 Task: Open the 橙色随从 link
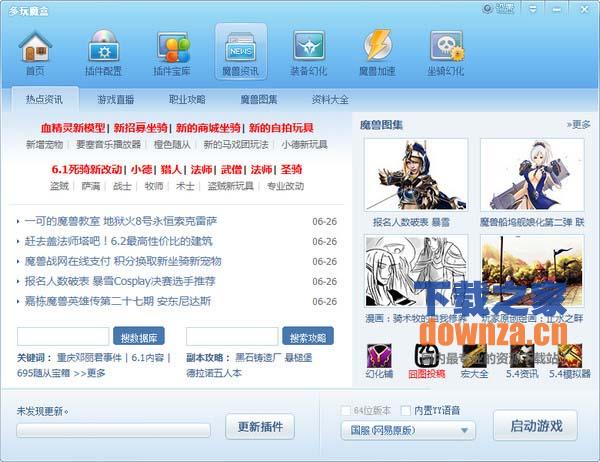(x=172, y=145)
